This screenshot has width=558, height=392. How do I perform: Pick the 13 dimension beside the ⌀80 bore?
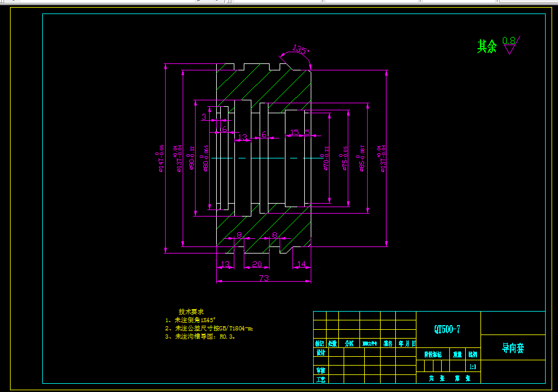point(243,137)
